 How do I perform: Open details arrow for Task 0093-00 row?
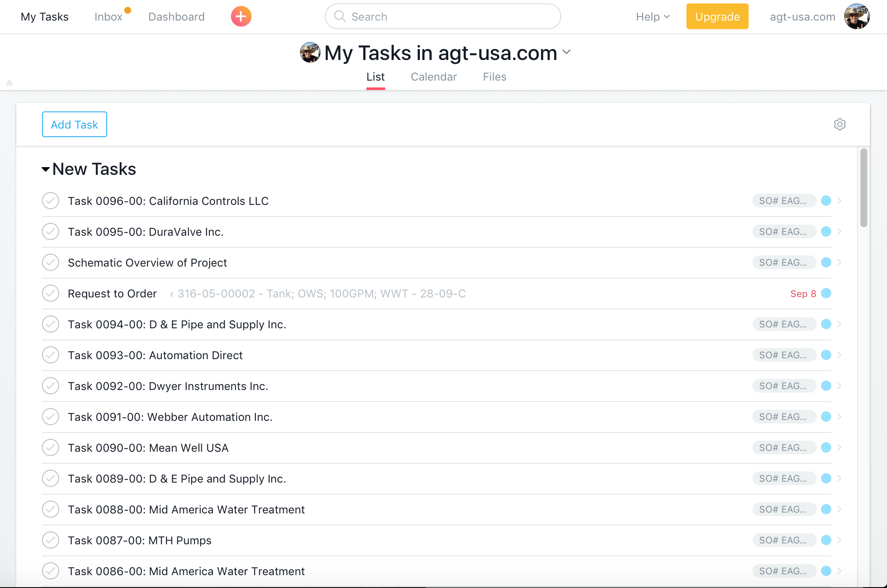click(x=839, y=355)
